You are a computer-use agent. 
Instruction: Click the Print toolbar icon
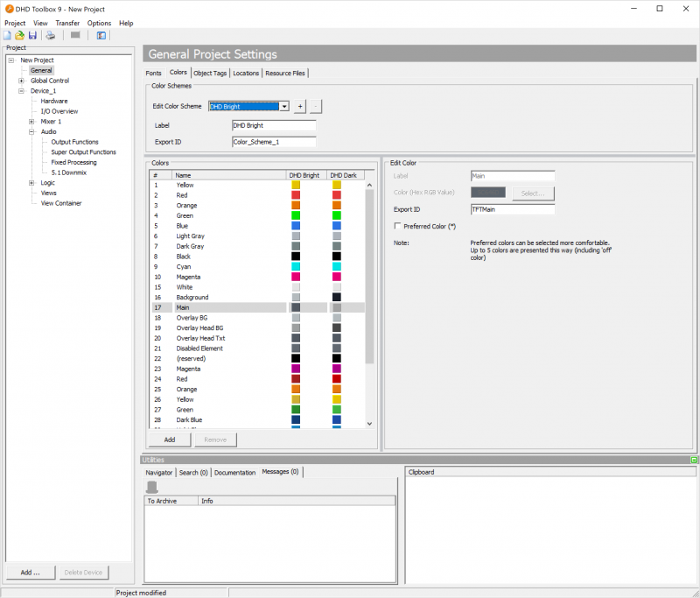click(x=51, y=36)
